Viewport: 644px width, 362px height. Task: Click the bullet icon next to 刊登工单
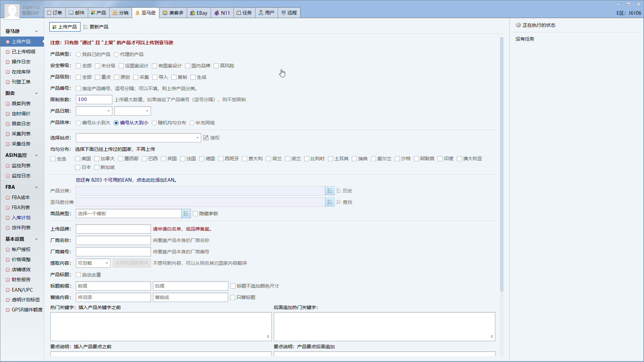coord(7,82)
